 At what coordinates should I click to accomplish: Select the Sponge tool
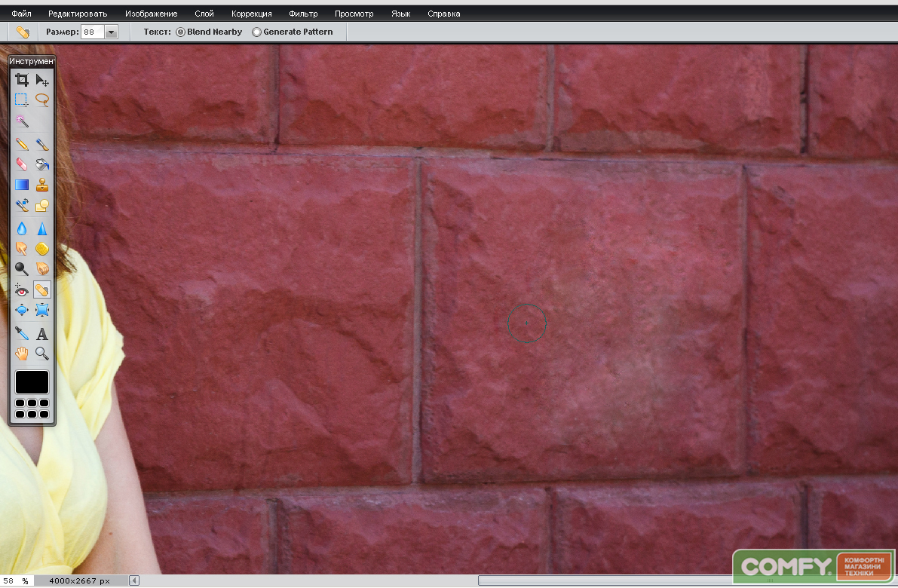(41, 249)
